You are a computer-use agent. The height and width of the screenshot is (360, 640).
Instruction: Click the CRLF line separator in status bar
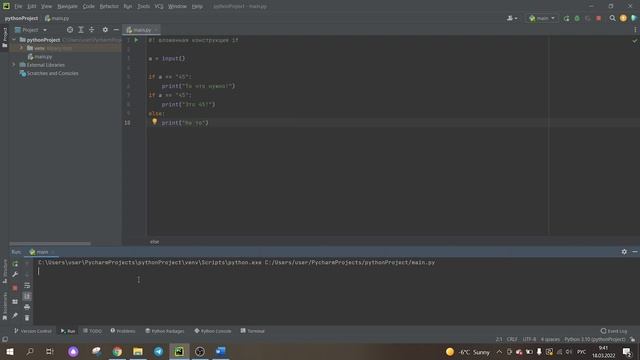[x=512, y=340]
